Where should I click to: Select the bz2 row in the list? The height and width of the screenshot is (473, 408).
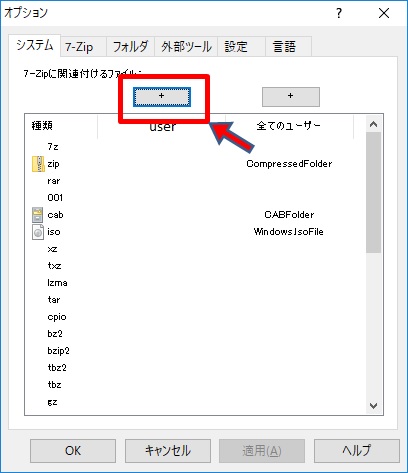195,334
